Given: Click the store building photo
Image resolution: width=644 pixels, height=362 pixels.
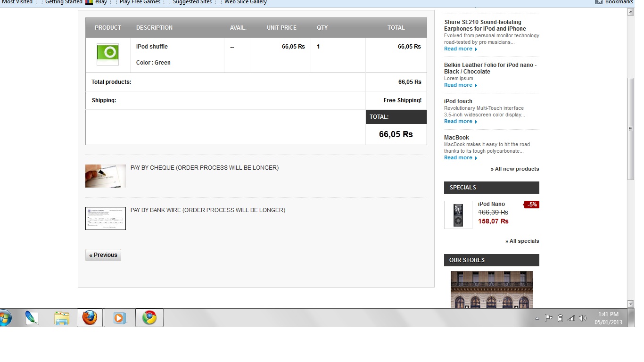Looking at the screenshot, I should 492,289.
